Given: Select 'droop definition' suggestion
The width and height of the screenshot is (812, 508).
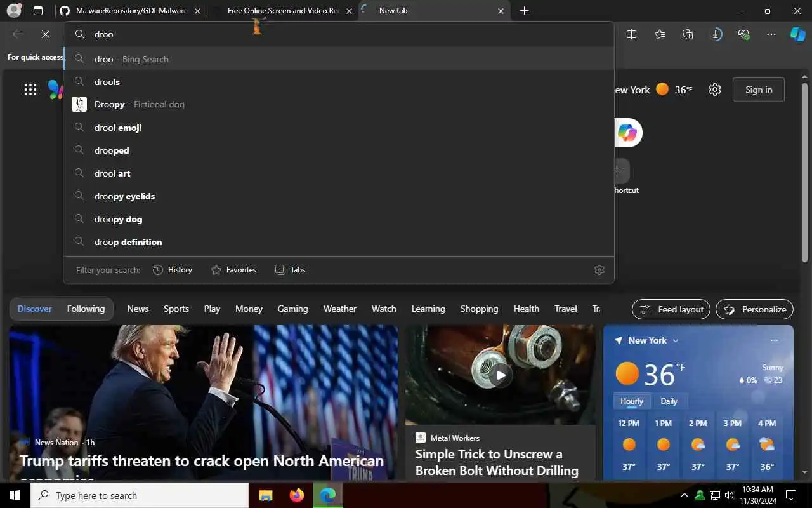Looking at the screenshot, I should [x=339, y=242].
